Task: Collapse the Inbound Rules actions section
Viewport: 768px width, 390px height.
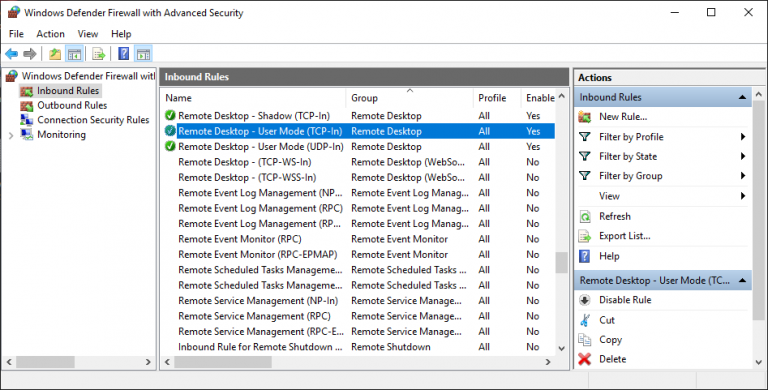Action: coord(743,97)
